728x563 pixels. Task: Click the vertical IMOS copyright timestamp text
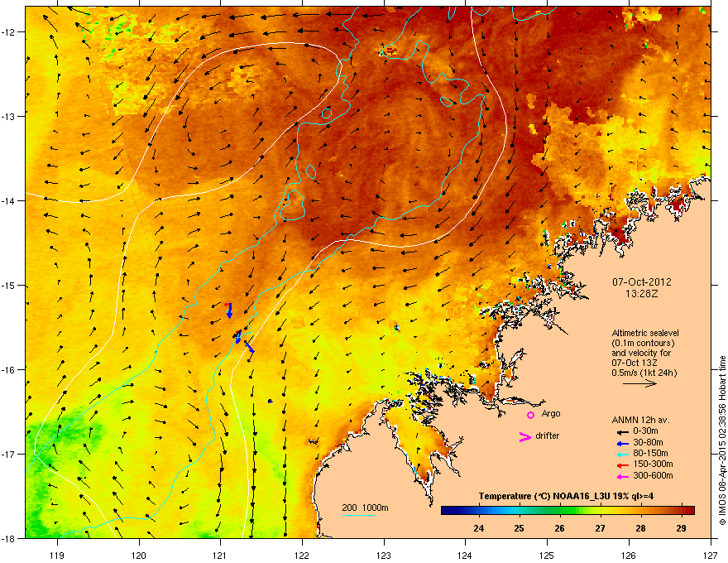[722, 440]
